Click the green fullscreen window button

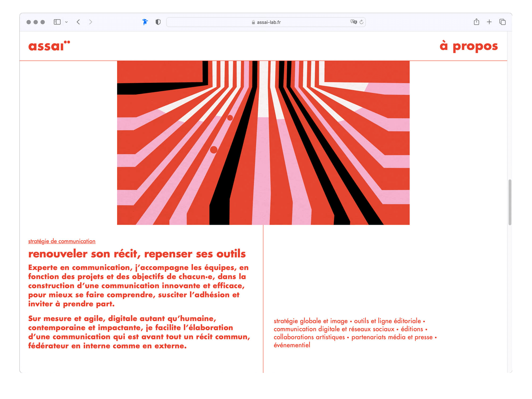(x=43, y=22)
